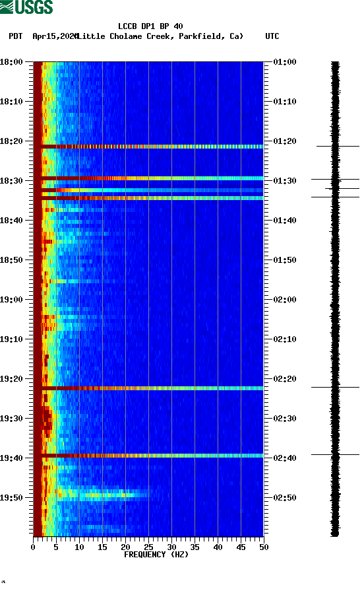The height and width of the screenshot is (589, 364).
Task: Click the 'FREQUENCY (HZ)' axis label
Action: click(x=156, y=555)
